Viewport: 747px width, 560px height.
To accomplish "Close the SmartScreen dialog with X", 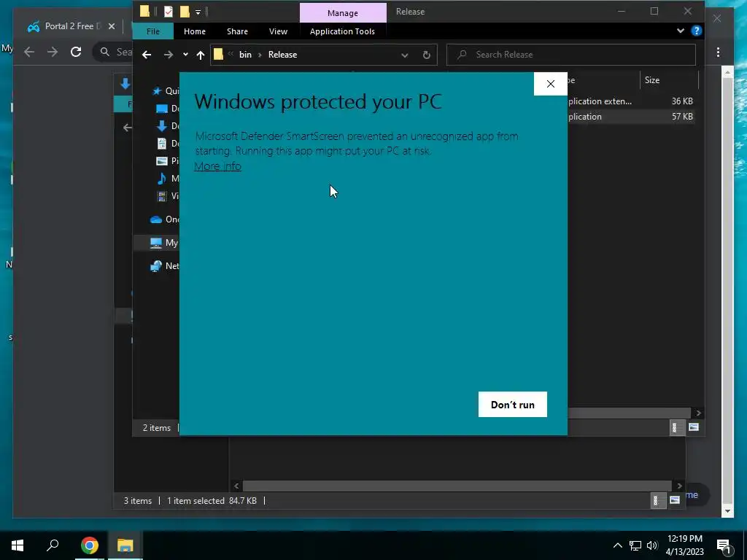I will point(550,84).
